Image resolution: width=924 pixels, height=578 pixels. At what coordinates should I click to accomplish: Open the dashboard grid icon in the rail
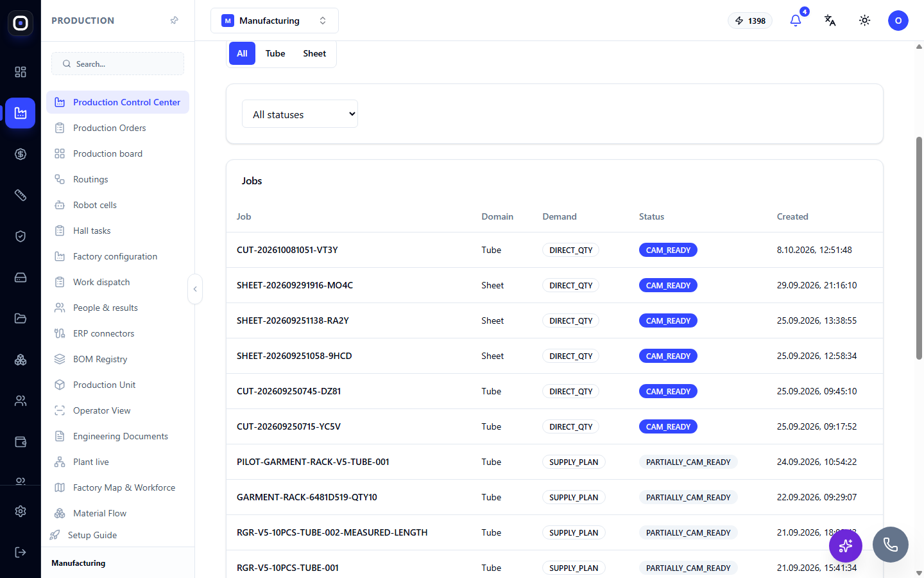pos(21,72)
